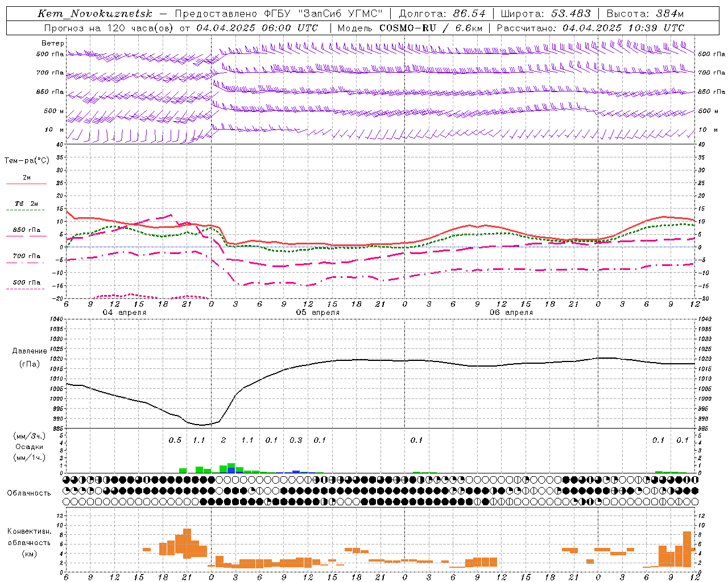The height and width of the screenshot is (582, 728).
Task: Click the '06 апреля' date label
Action: click(x=511, y=313)
